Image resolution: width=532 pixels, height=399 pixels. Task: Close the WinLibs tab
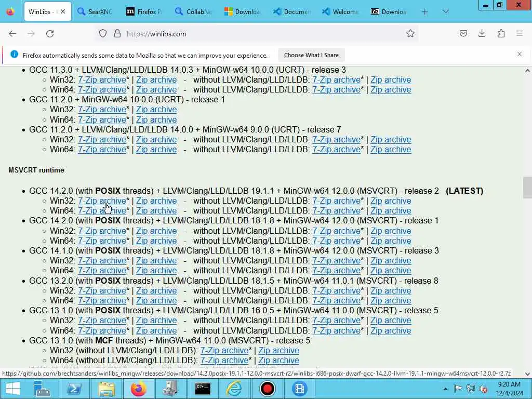(x=63, y=11)
